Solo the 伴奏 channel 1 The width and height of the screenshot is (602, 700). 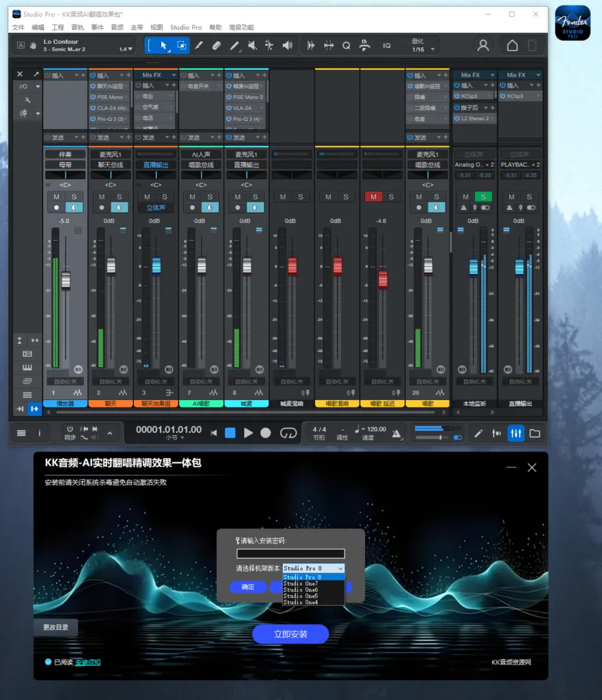point(74,197)
